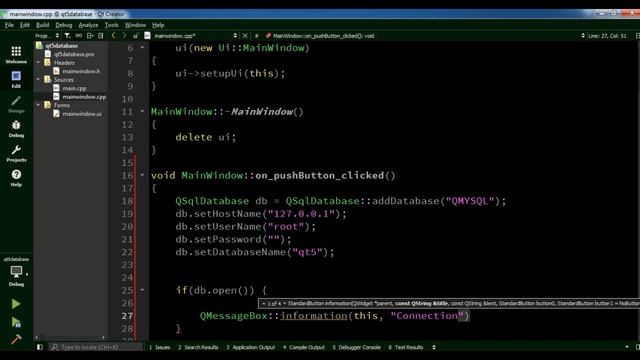Open the Window menu
Viewport: 640px width, 360px height.
[x=135, y=25]
